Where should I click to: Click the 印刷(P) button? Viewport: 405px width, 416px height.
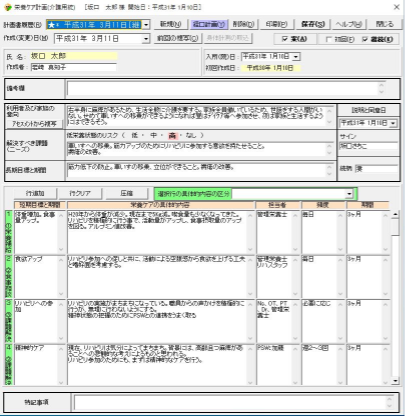pyautogui.click(x=277, y=24)
